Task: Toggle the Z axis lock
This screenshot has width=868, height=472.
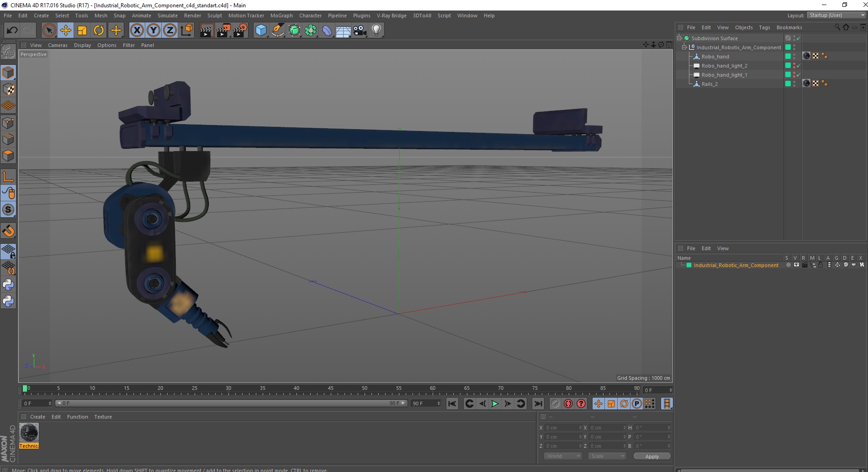Action: 170,31
